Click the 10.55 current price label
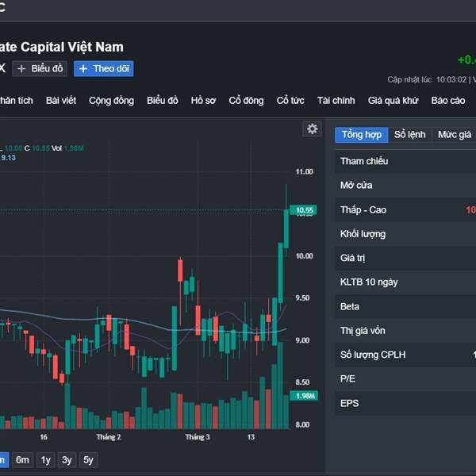The image size is (476, 476). [x=304, y=210]
